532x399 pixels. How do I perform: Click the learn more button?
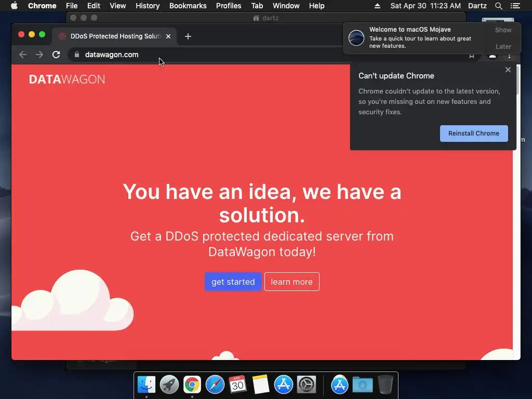(x=292, y=282)
